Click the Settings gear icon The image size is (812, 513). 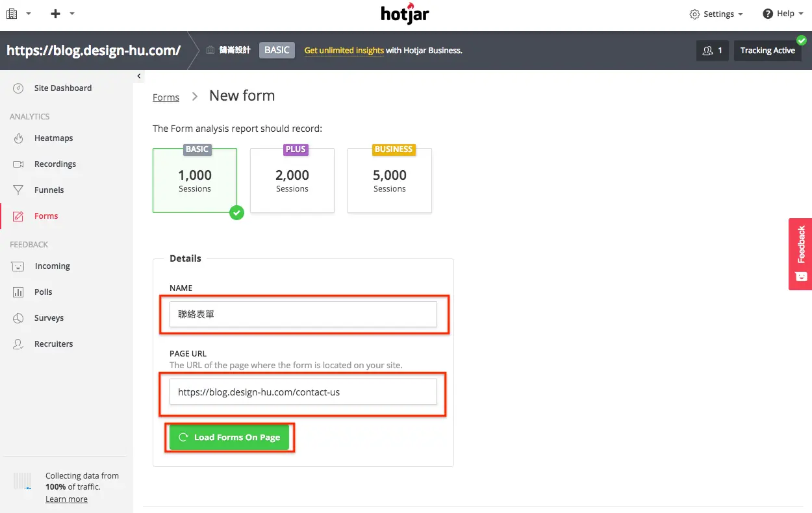[694, 14]
